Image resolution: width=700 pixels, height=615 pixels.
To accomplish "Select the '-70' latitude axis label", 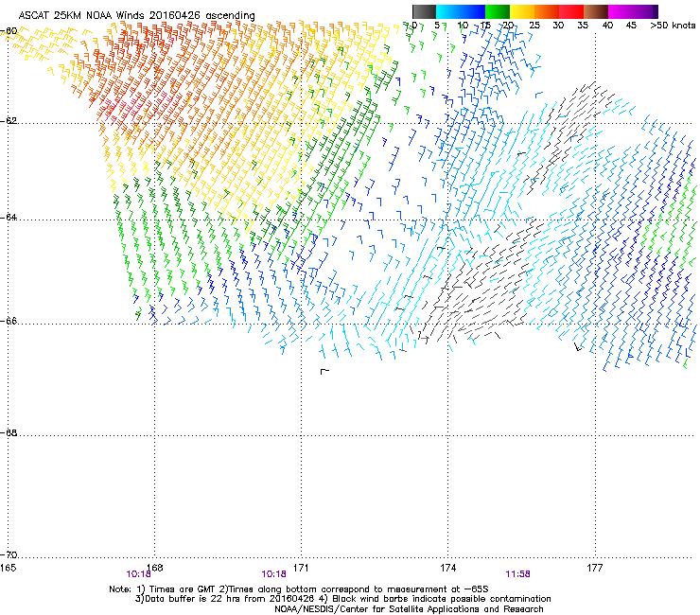I will coord(9,555).
